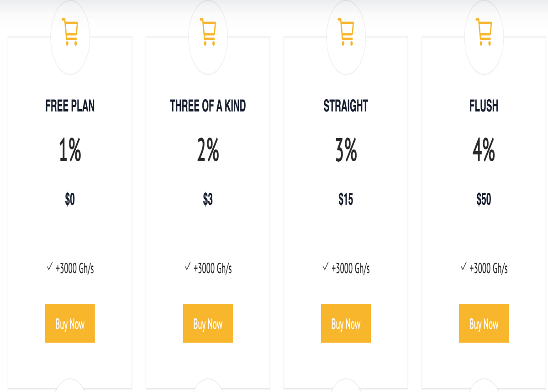
Task: Click the cart icon above Three of a Kind
Action: (x=208, y=32)
